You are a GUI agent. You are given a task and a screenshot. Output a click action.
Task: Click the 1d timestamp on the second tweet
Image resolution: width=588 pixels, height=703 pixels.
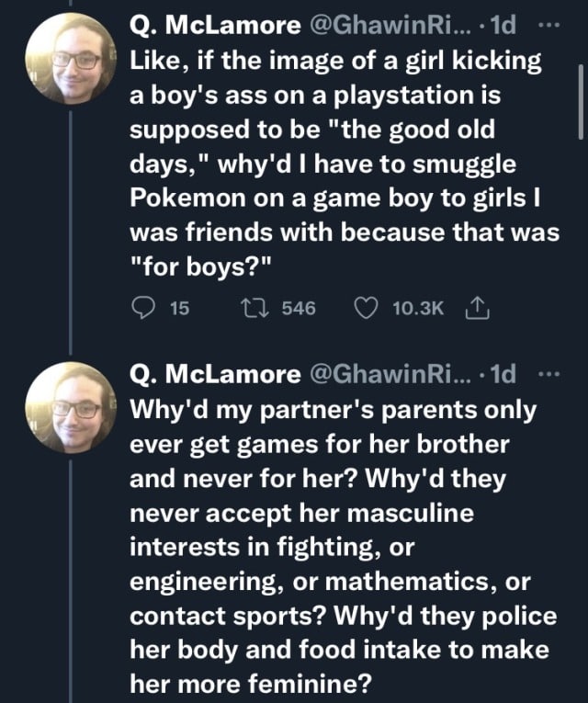(504, 375)
